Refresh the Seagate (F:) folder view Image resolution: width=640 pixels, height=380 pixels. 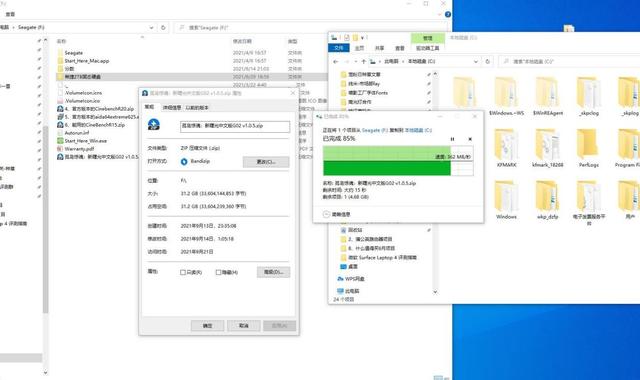pos(163,27)
